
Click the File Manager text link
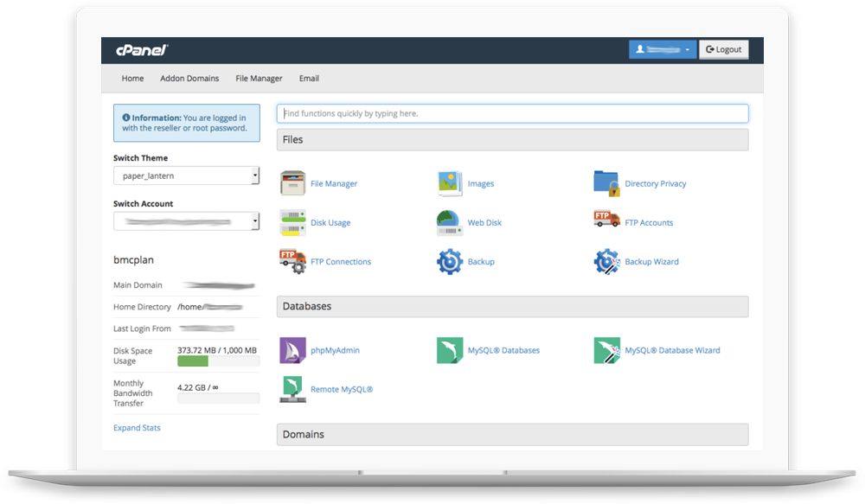334,183
